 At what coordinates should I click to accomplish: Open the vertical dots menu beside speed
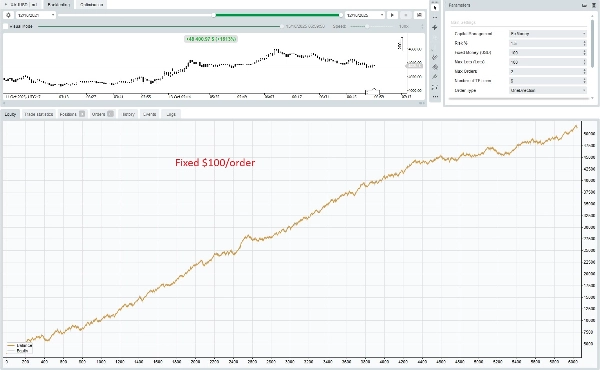[422, 26]
